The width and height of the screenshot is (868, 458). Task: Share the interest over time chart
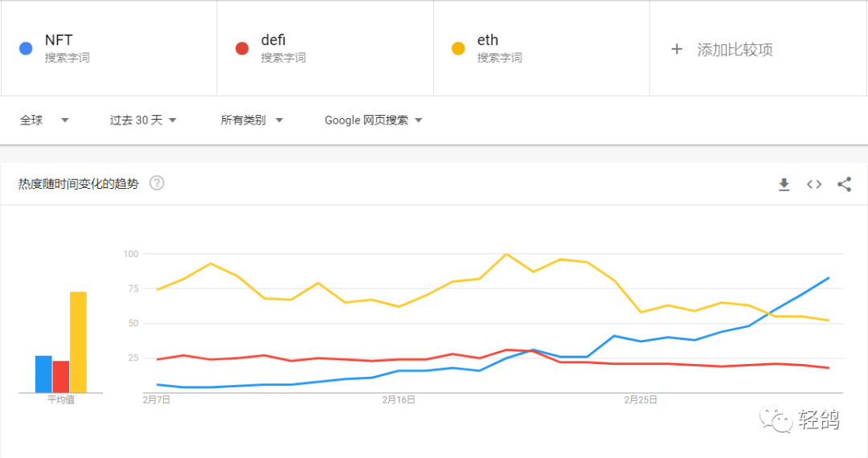[x=844, y=184]
